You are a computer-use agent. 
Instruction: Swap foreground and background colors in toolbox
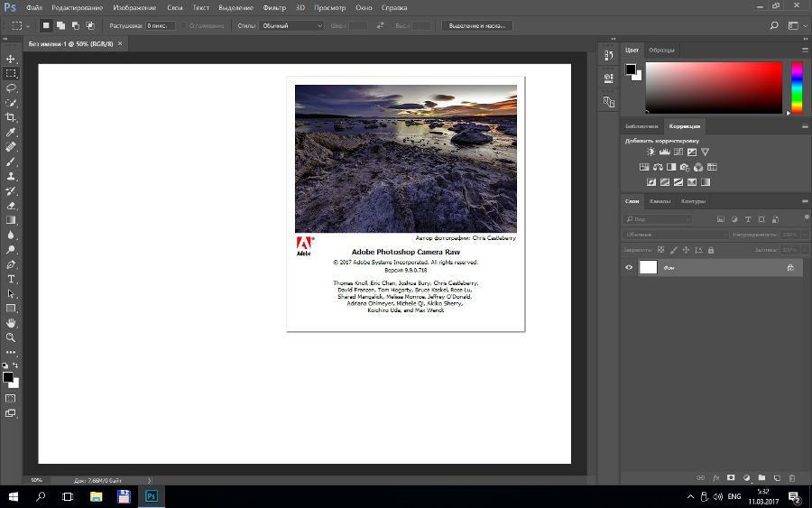click(x=15, y=365)
